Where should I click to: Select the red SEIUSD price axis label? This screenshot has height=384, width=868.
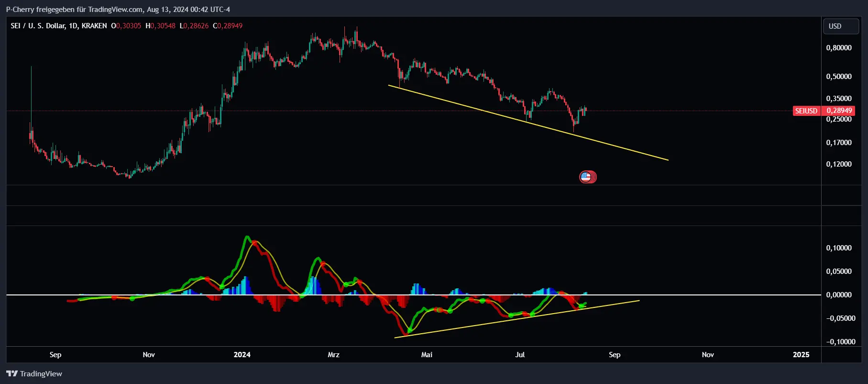806,111
